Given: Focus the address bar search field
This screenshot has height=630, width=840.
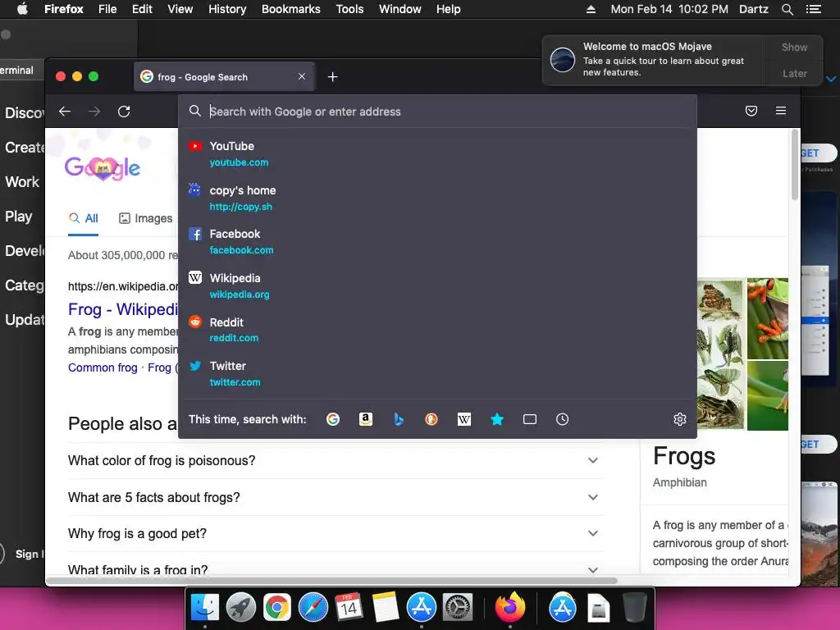Looking at the screenshot, I should pos(437,112).
